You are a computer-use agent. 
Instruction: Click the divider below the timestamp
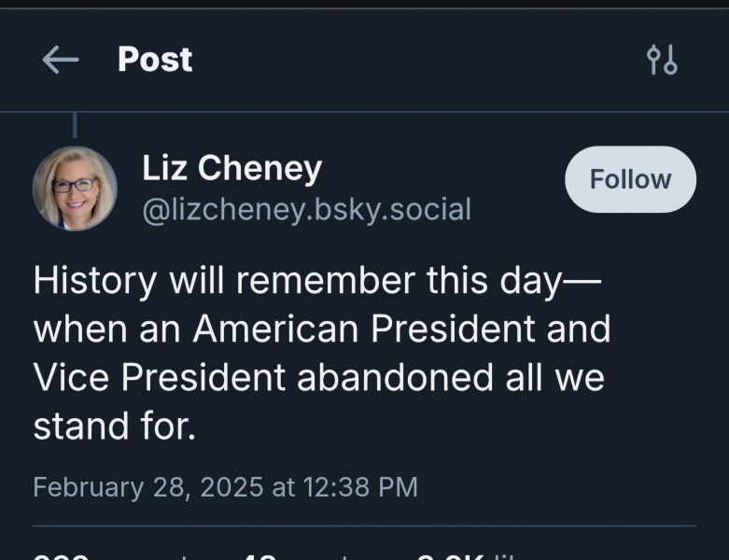pos(364,525)
